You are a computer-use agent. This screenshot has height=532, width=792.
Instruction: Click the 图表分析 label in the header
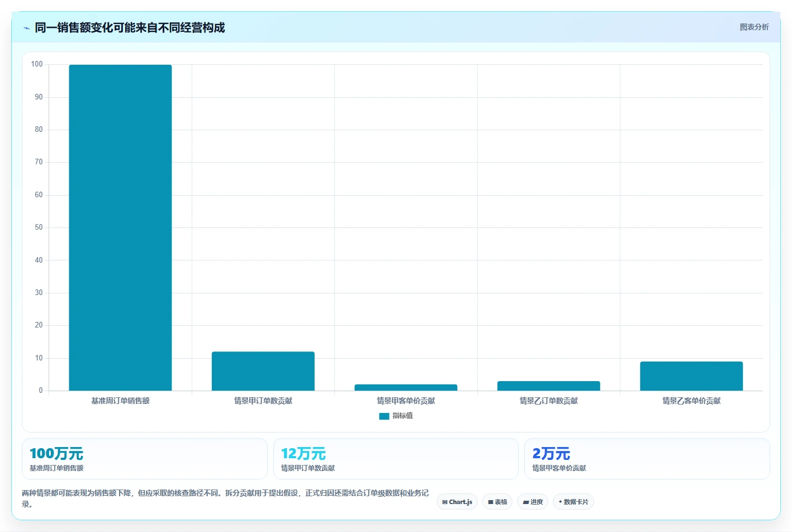point(754,27)
